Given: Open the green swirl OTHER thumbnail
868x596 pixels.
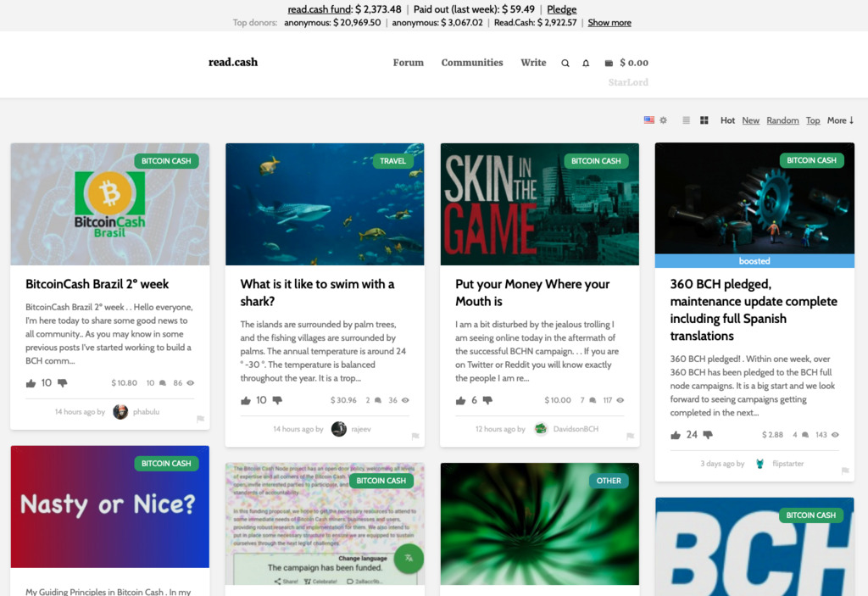Looking at the screenshot, I should click(540, 523).
